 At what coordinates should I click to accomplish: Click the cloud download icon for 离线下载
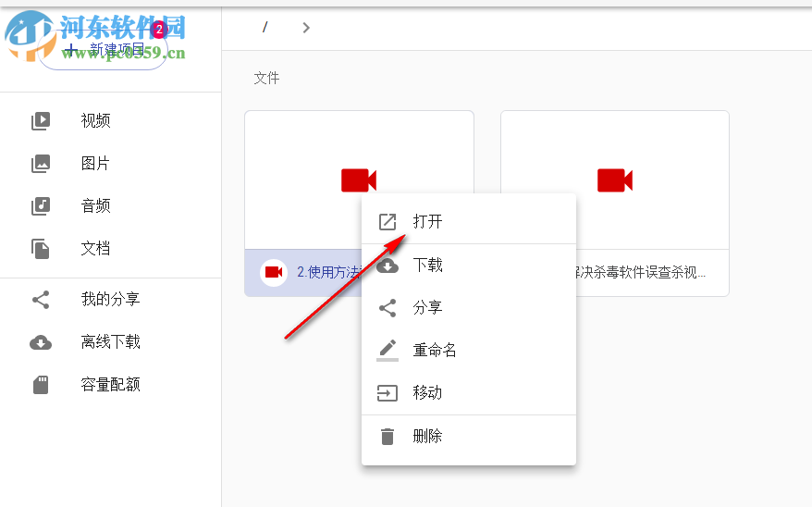coord(41,342)
